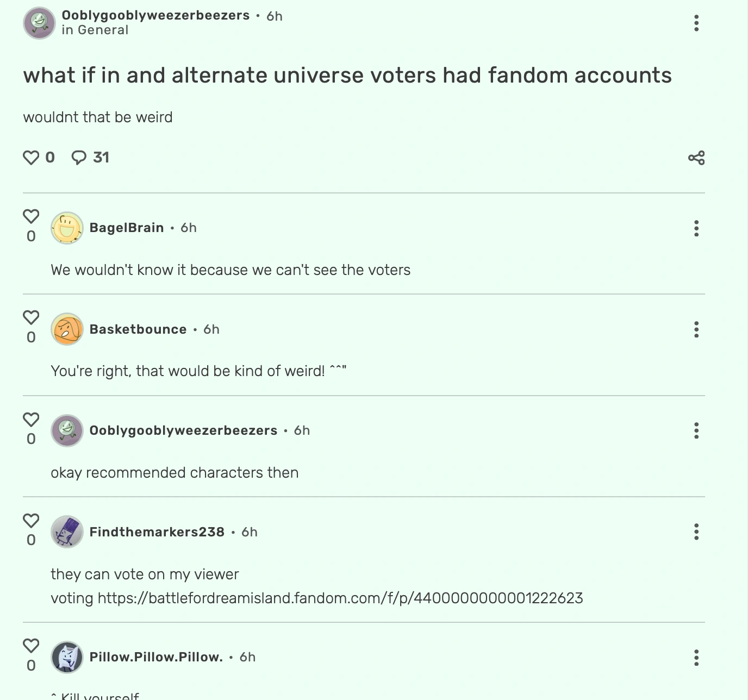
Task: Like the original post with the heart
Action: click(32, 157)
